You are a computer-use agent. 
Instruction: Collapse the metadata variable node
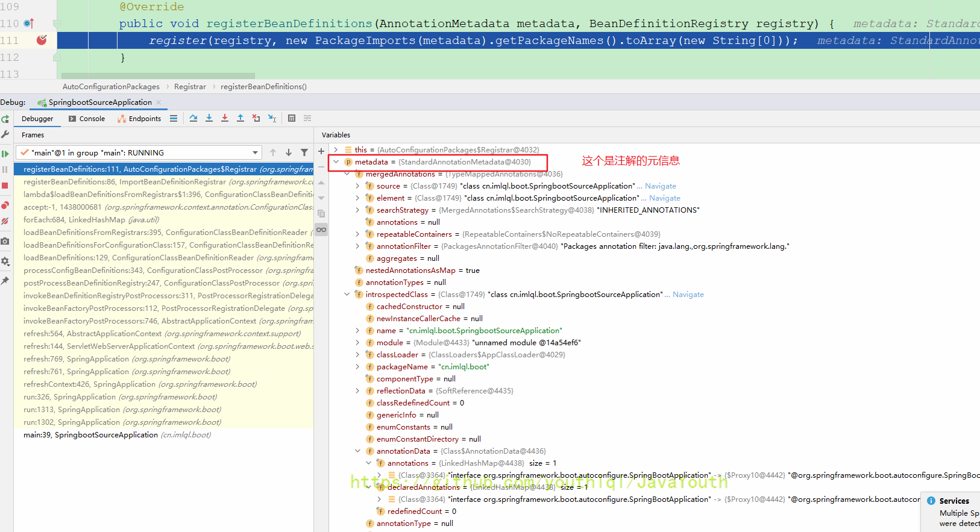point(336,162)
